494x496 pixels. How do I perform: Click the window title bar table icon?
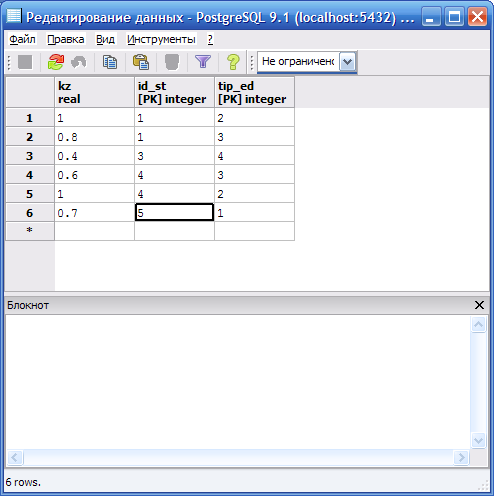14,16
